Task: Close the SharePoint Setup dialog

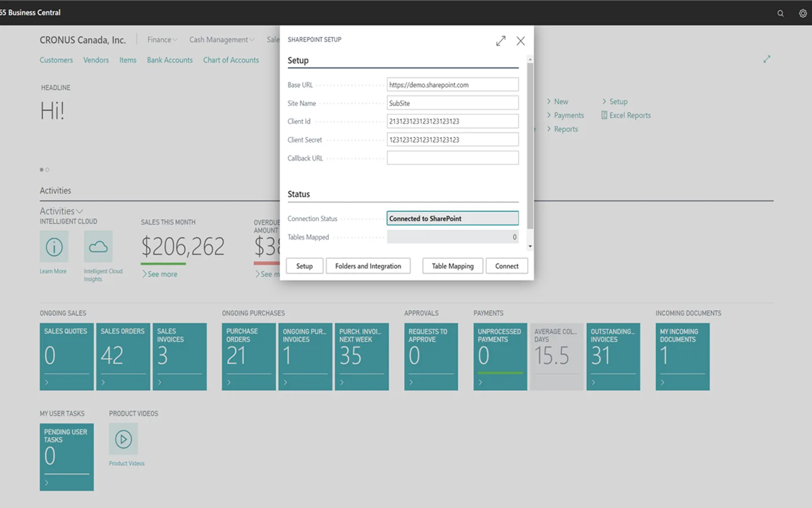Action: pyautogui.click(x=521, y=41)
